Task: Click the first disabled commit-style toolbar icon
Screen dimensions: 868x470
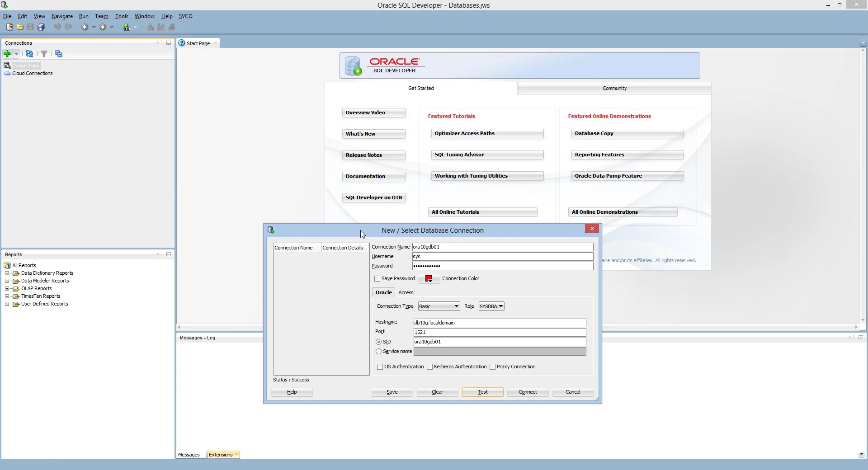Action: tap(150, 27)
